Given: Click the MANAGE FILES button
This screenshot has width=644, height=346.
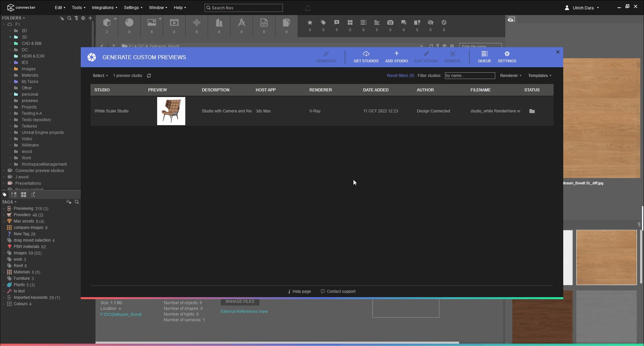Looking at the screenshot, I should pos(240,301).
